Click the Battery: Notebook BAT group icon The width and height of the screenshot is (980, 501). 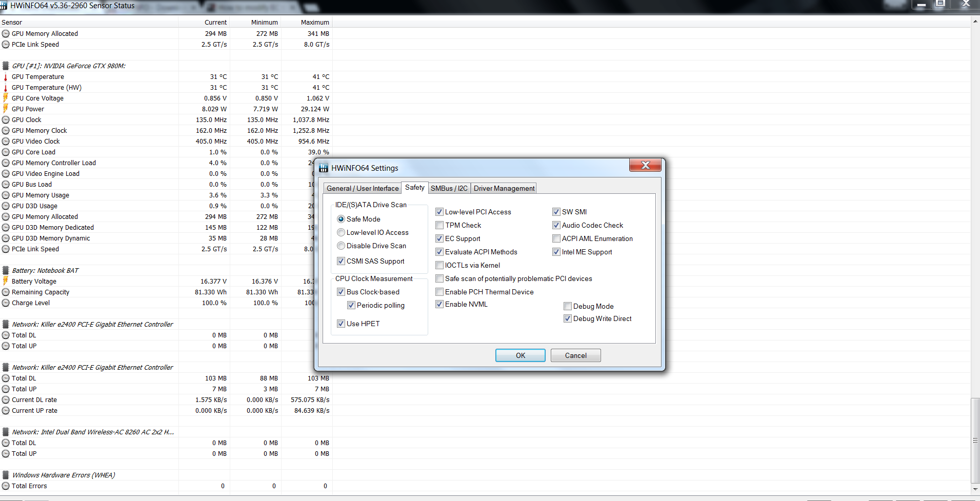(6, 270)
